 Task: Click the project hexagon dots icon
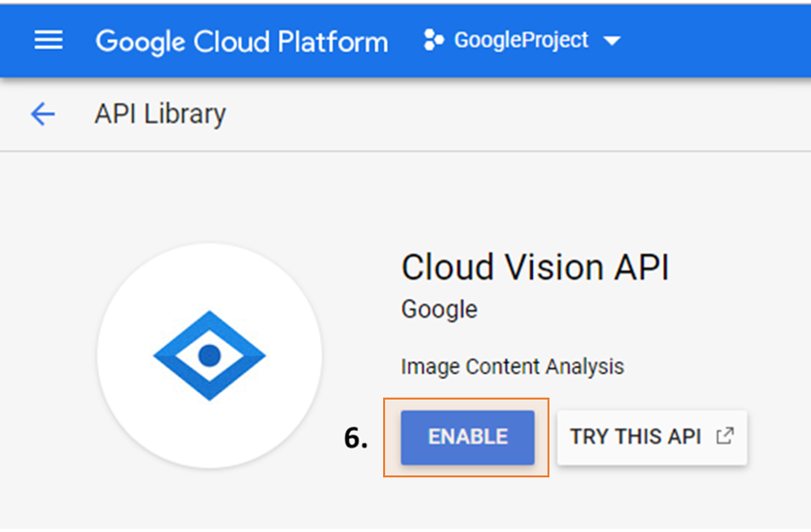click(434, 40)
